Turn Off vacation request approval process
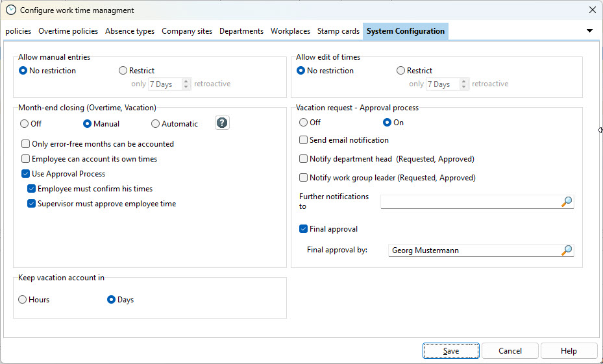 pos(304,123)
